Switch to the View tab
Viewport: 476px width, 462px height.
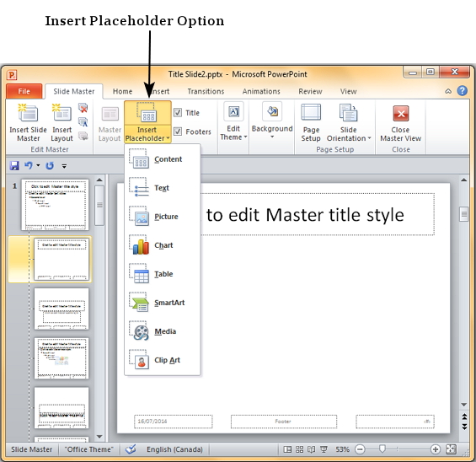(348, 91)
